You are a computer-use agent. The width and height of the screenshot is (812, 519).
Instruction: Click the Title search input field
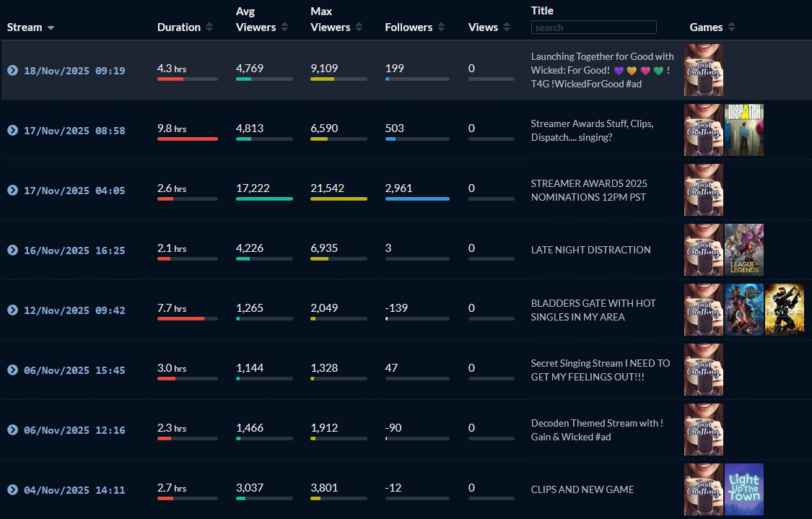tap(593, 27)
